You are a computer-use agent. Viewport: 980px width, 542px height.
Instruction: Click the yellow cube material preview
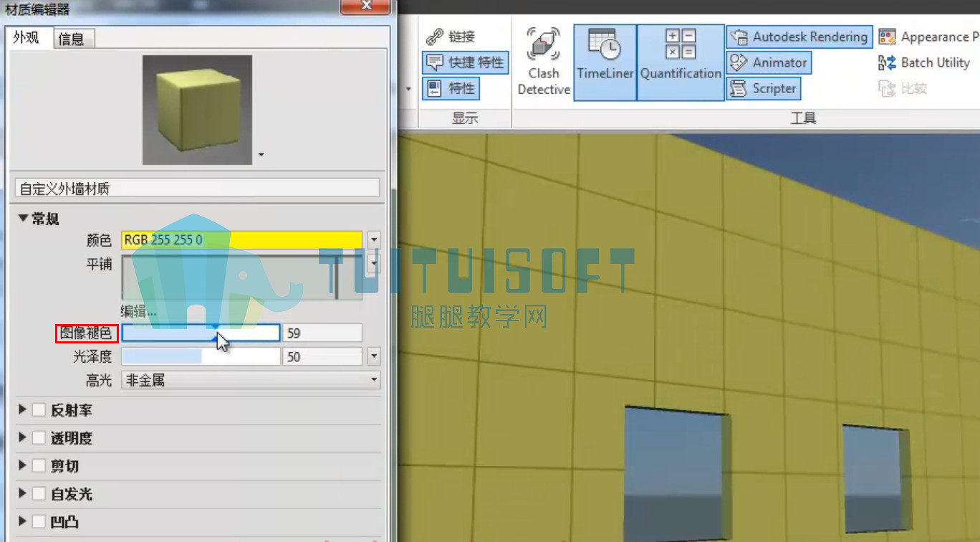pos(197,110)
